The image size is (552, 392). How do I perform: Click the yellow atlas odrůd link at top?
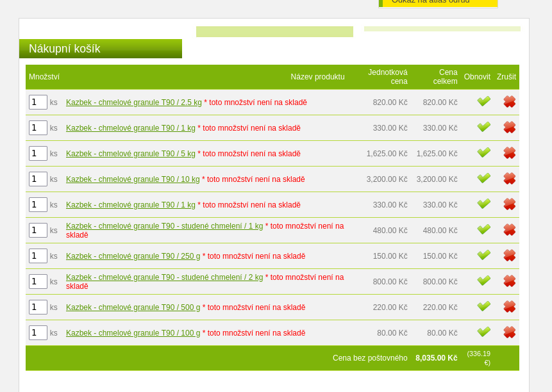tap(439, 2)
